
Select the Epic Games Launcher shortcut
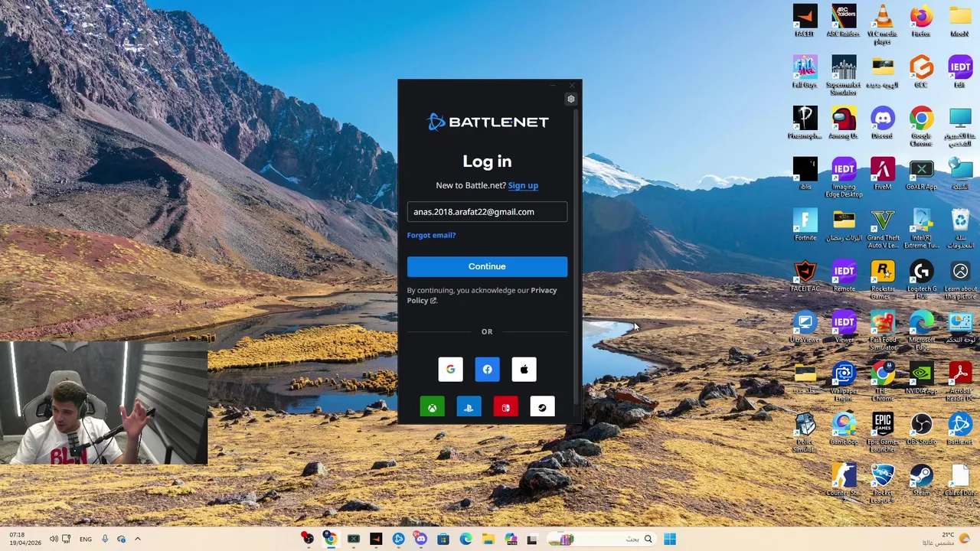pos(882,432)
